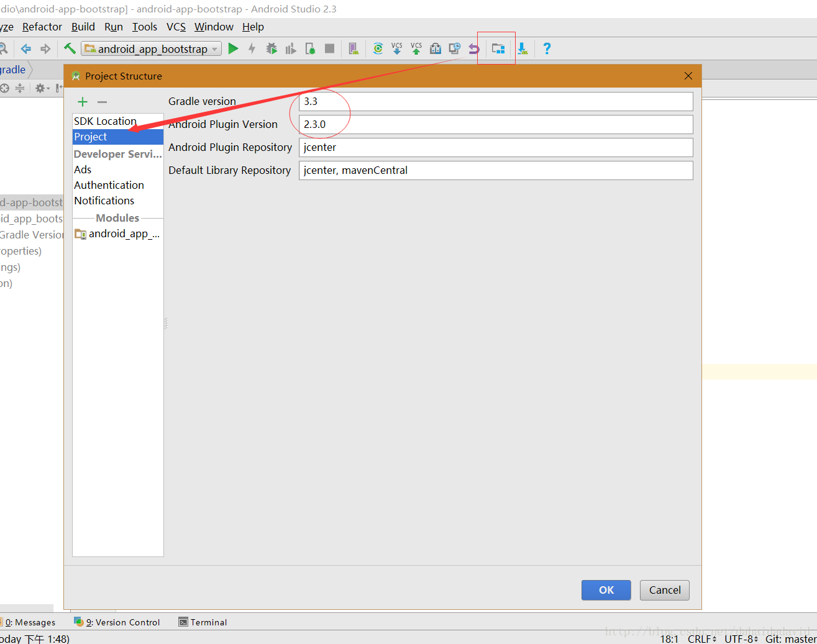
Task: Select the android_app_ module entry
Action: pyautogui.click(x=118, y=234)
